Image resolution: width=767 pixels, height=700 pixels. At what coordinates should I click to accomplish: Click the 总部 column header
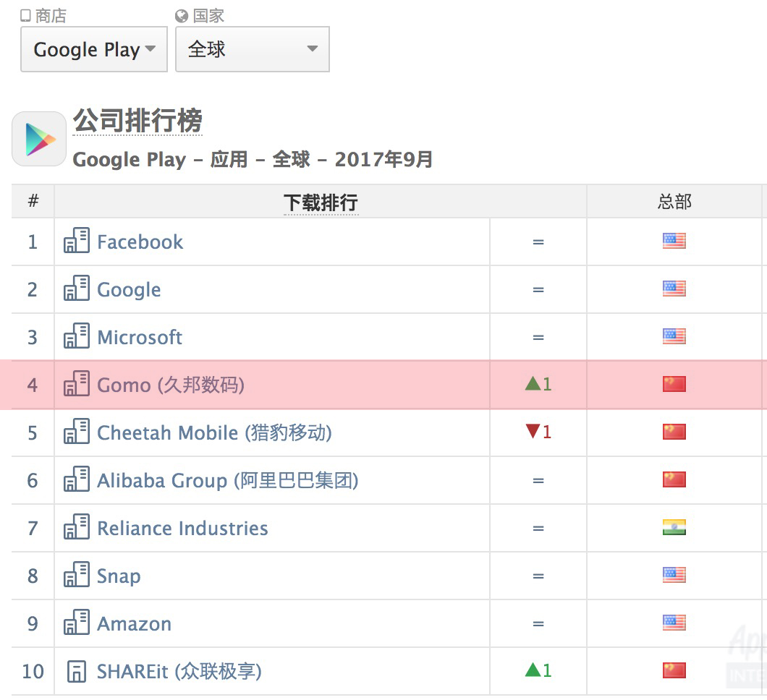(x=674, y=202)
